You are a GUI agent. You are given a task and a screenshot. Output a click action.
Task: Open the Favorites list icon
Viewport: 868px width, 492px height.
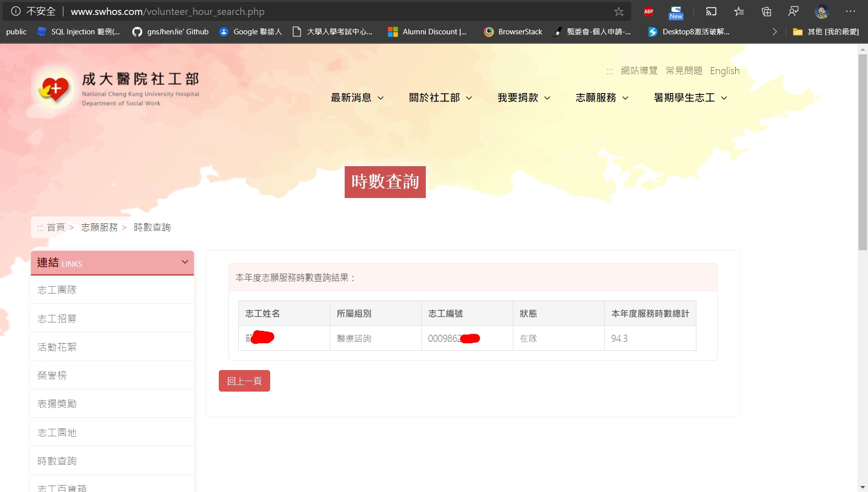click(739, 11)
